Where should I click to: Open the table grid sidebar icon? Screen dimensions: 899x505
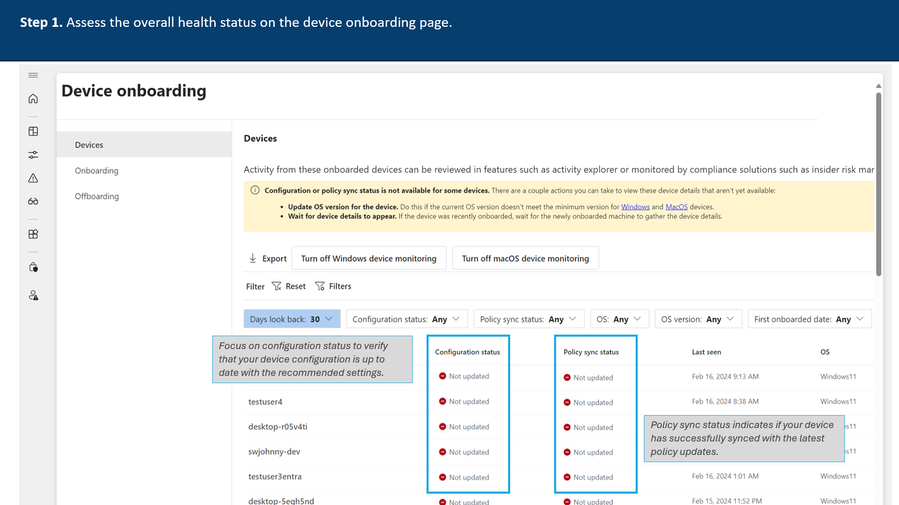[33, 131]
